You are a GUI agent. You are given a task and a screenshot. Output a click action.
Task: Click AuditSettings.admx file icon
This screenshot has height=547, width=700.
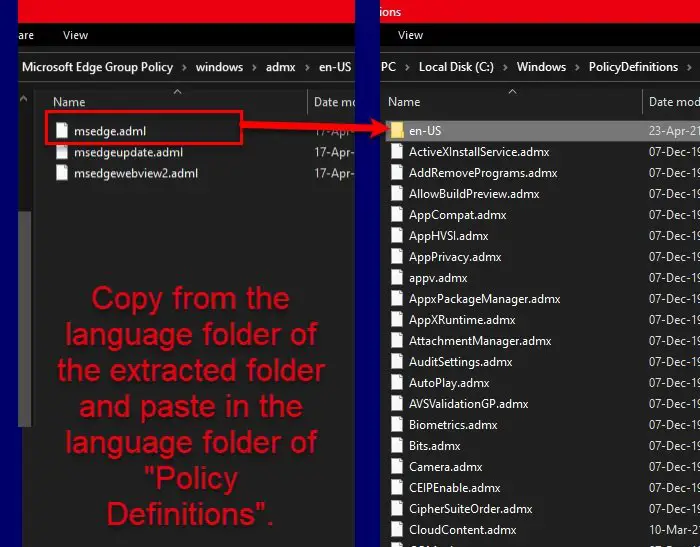(x=397, y=362)
